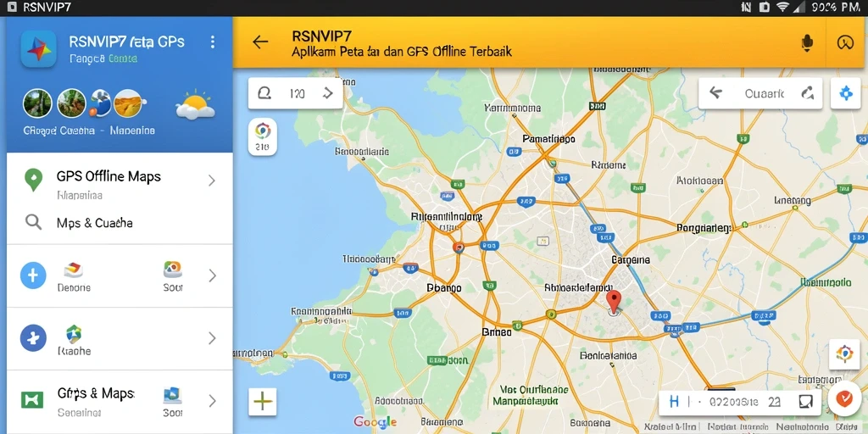Tap the Wi-Fi status bar icon
The image size is (868, 434).
coord(782,7)
